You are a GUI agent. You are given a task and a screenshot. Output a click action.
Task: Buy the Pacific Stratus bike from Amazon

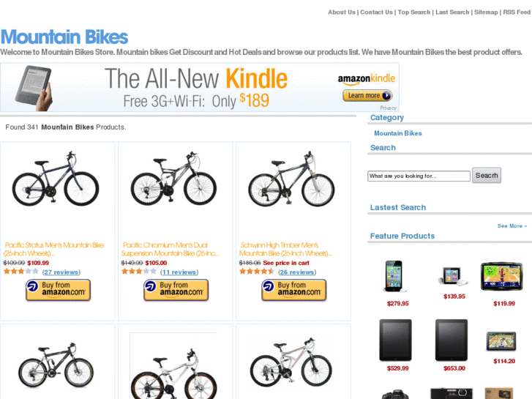(58, 290)
